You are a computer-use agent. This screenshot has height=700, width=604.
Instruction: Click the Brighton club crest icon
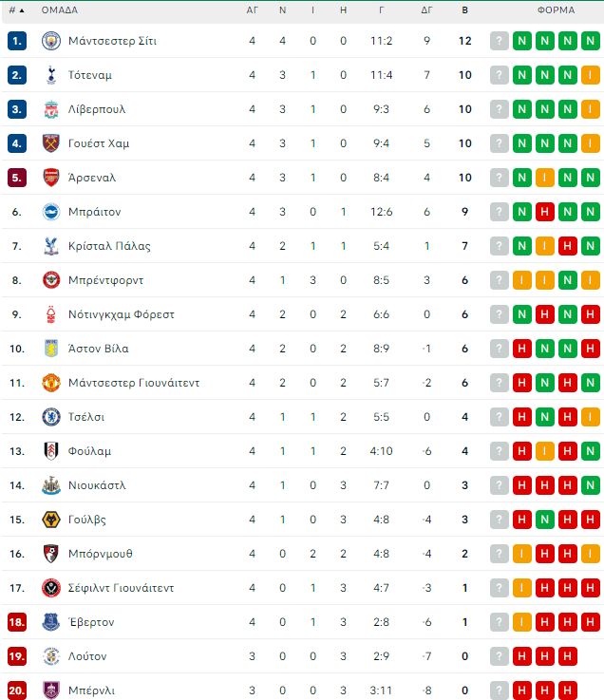pos(50,212)
